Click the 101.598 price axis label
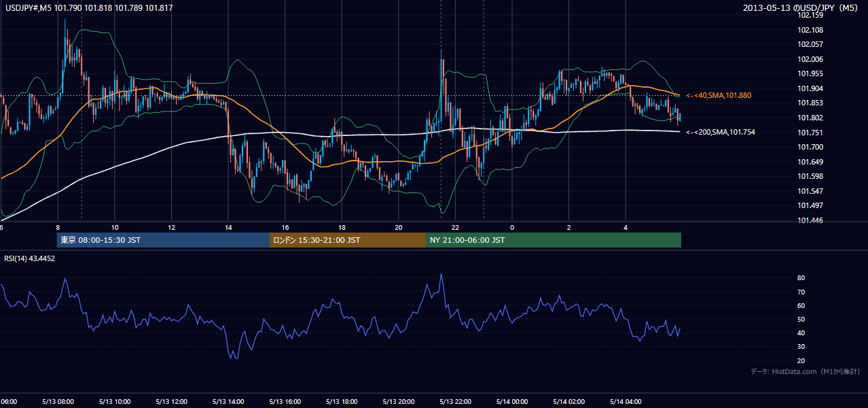 point(811,176)
